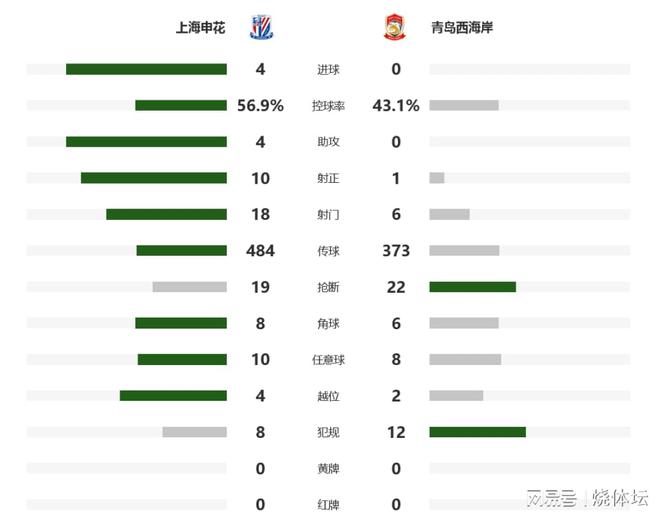
Task: Select the 传球 stat label
Action: [x=328, y=251]
